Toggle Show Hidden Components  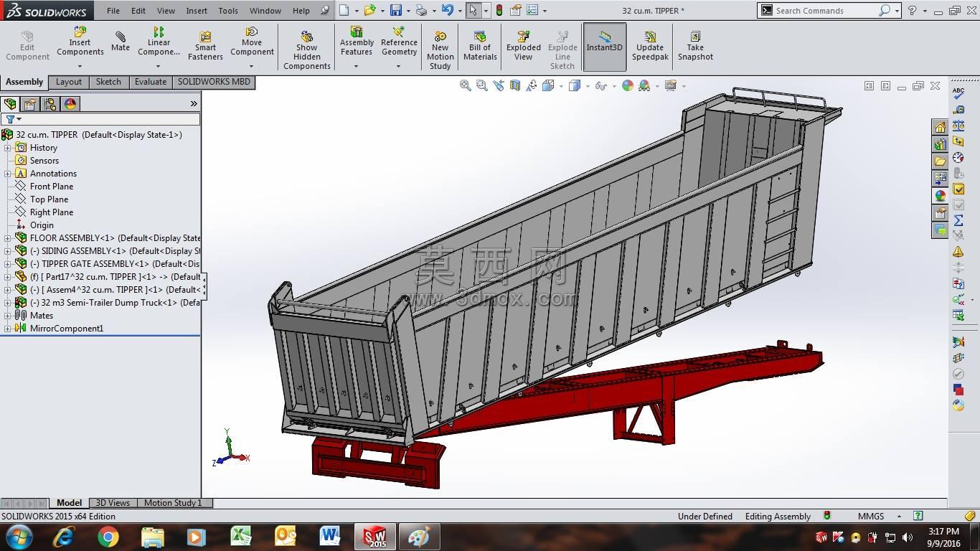(x=307, y=50)
